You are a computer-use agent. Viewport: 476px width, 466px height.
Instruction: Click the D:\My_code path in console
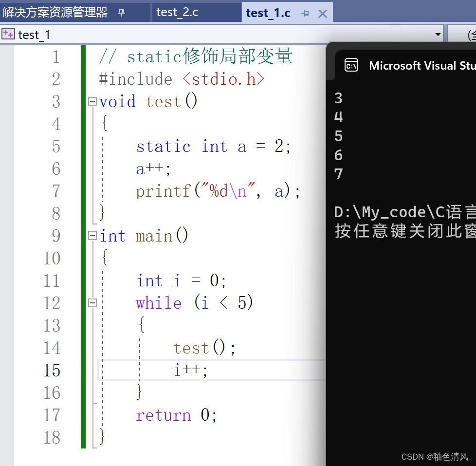tap(405, 212)
